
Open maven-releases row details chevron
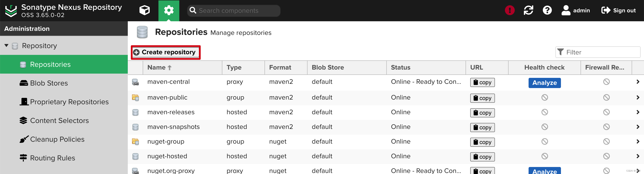(637, 112)
